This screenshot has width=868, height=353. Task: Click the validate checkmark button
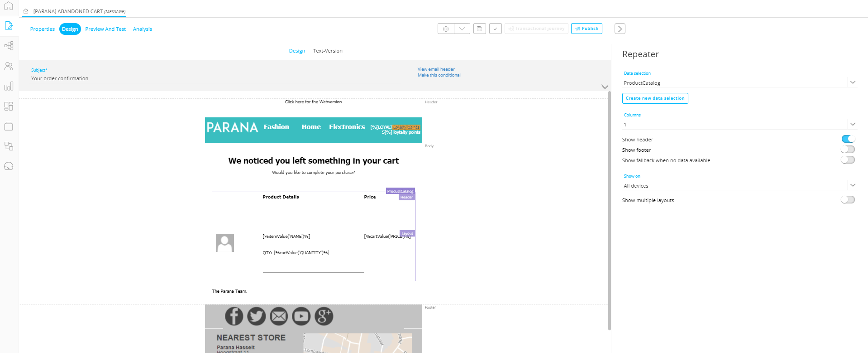pyautogui.click(x=495, y=29)
